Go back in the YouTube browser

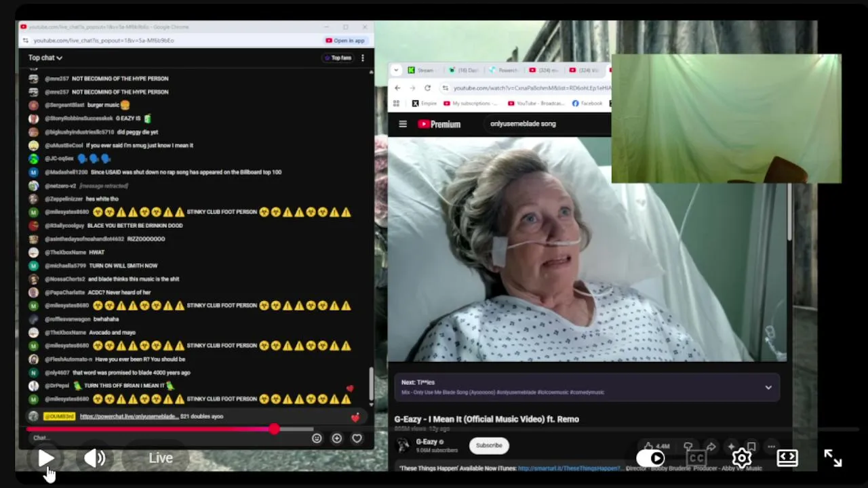(397, 88)
